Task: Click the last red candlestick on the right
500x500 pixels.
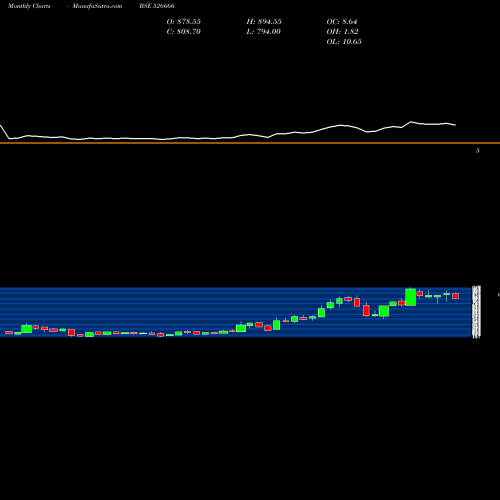Action: [456, 296]
